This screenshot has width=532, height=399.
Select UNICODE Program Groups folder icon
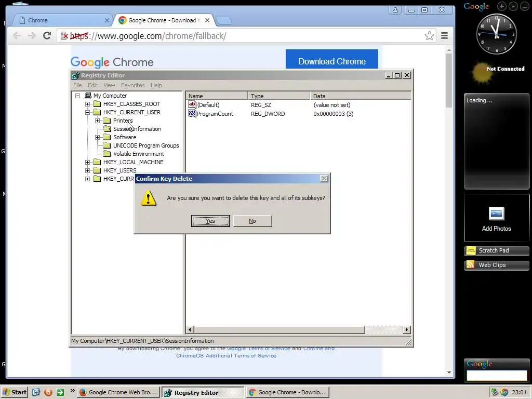[107, 145]
